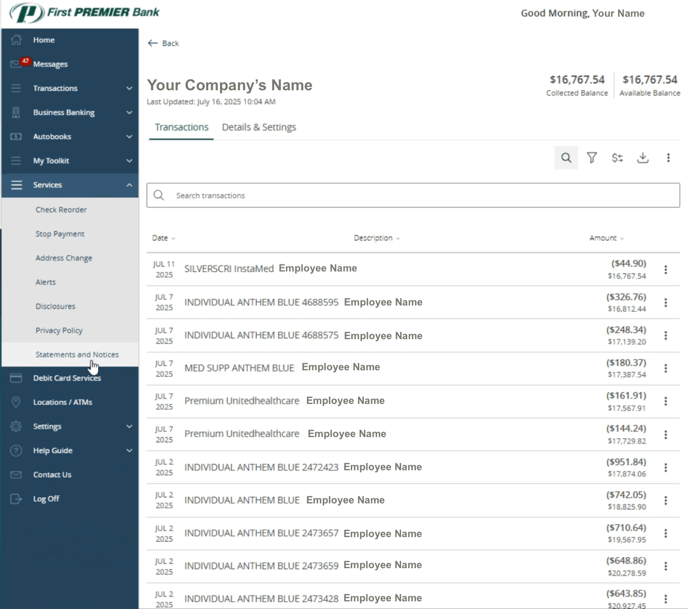688x609 pixels.
Task: Click the dollar amount toggle icon
Action: (x=617, y=158)
